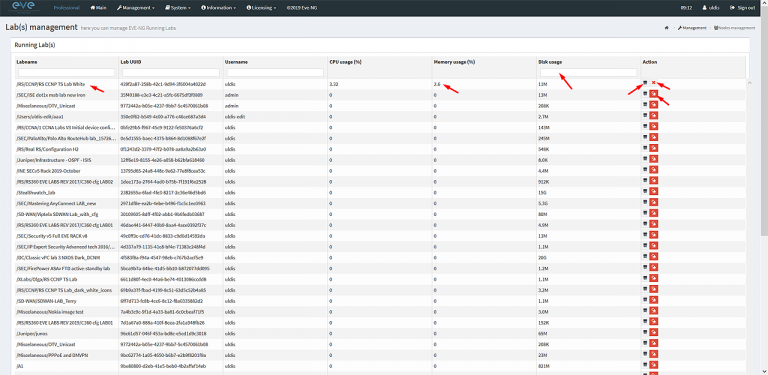768x375 pixels.
Task: Click the server icon in the StealthWatch_lab row
Action: (645, 191)
